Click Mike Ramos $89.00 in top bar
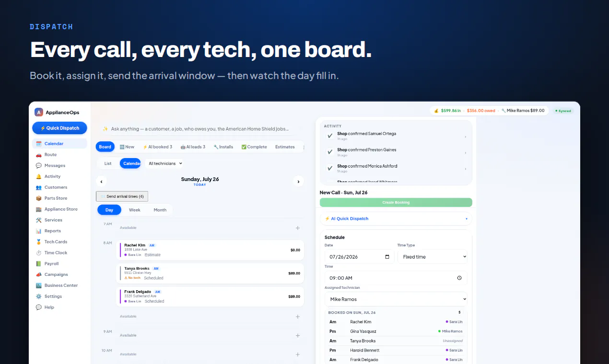 [x=523, y=111]
